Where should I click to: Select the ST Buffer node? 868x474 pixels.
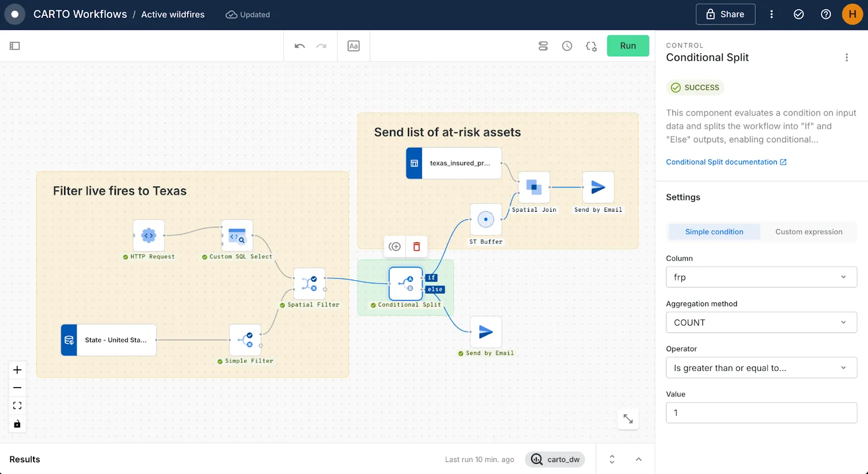pyautogui.click(x=486, y=220)
